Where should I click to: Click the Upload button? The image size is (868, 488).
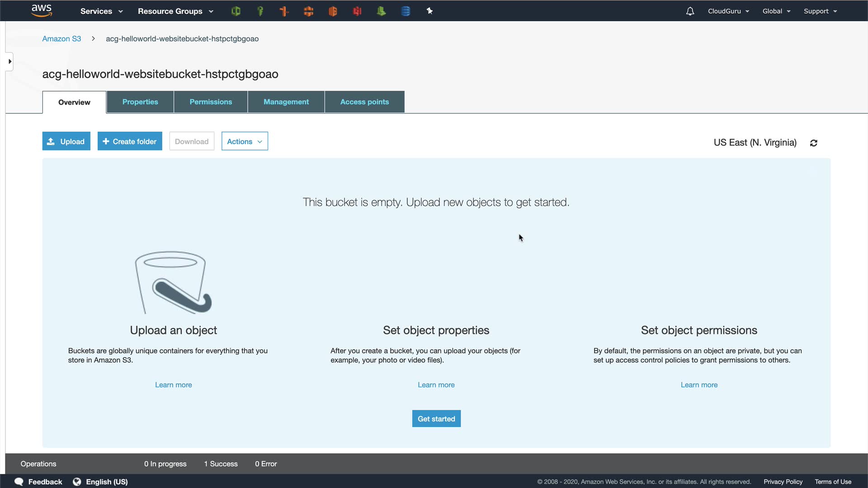66,141
